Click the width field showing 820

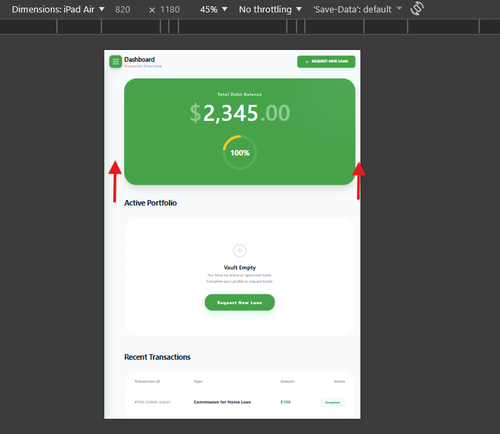coord(123,10)
